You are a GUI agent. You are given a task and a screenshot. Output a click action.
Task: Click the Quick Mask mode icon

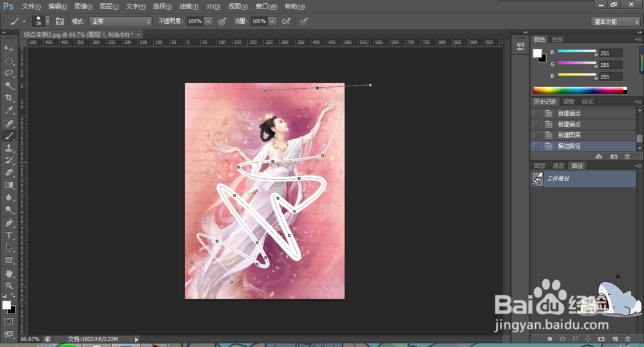tap(8, 321)
